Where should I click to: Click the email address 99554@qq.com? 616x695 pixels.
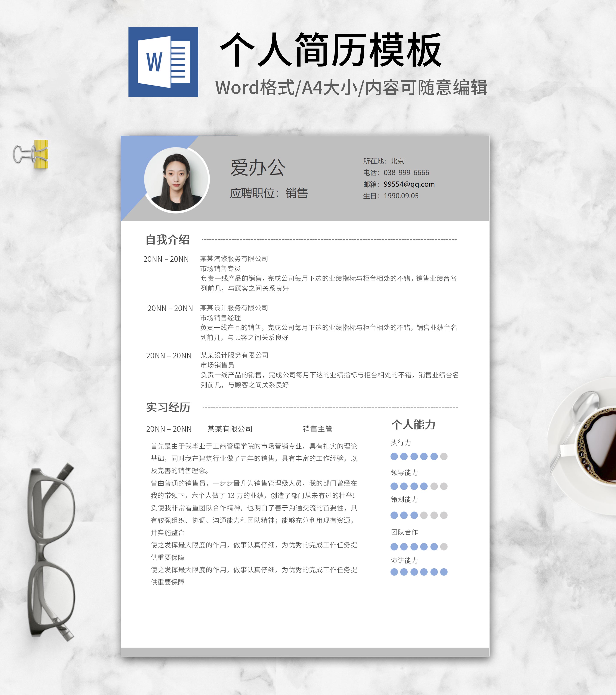tap(409, 184)
